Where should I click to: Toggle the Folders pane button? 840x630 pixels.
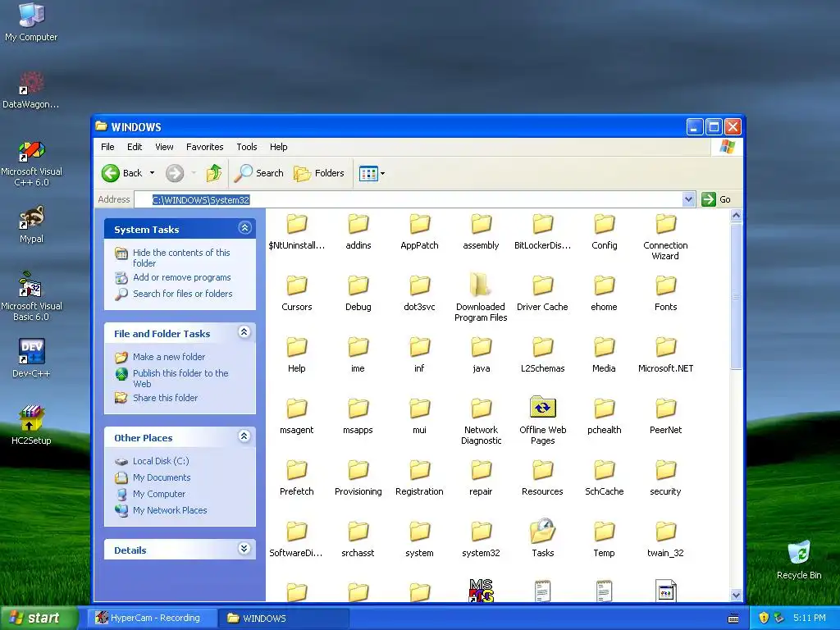pyautogui.click(x=319, y=172)
